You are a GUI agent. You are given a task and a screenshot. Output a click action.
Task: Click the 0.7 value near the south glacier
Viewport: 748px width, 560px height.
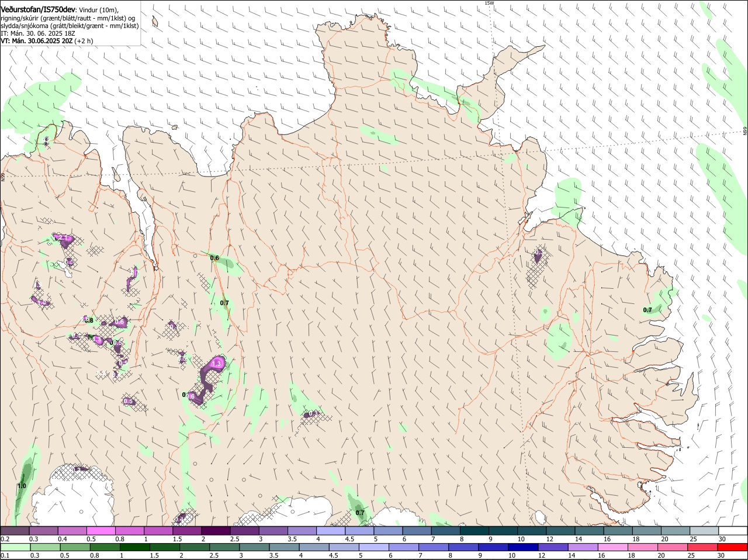[x=360, y=513]
